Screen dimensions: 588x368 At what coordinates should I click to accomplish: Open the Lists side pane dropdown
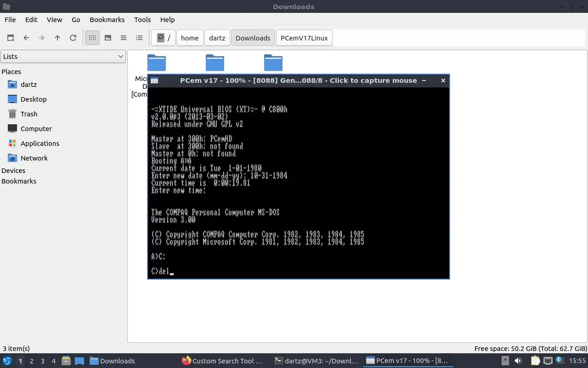click(x=63, y=56)
